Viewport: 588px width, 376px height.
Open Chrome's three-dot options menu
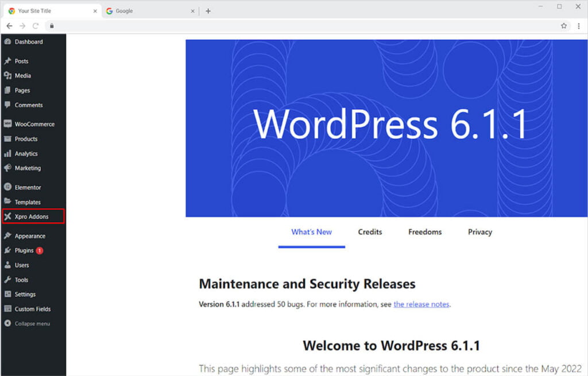578,26
